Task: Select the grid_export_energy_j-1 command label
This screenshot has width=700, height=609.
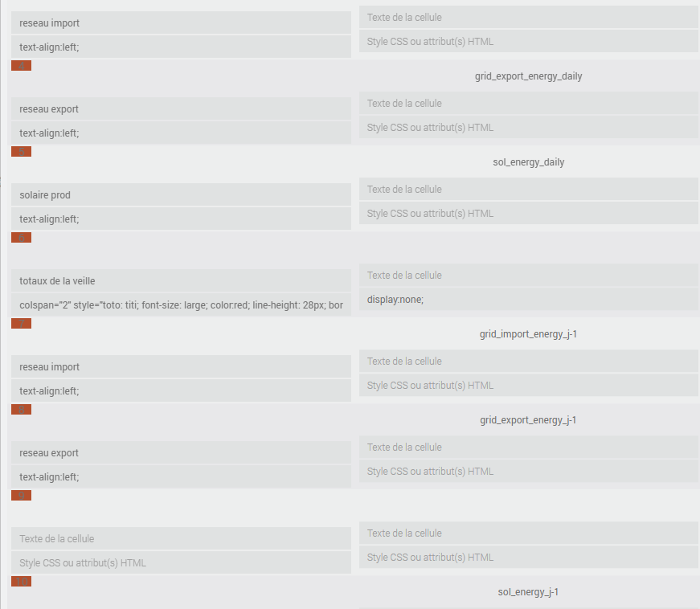Action: [x=528, y=420]
